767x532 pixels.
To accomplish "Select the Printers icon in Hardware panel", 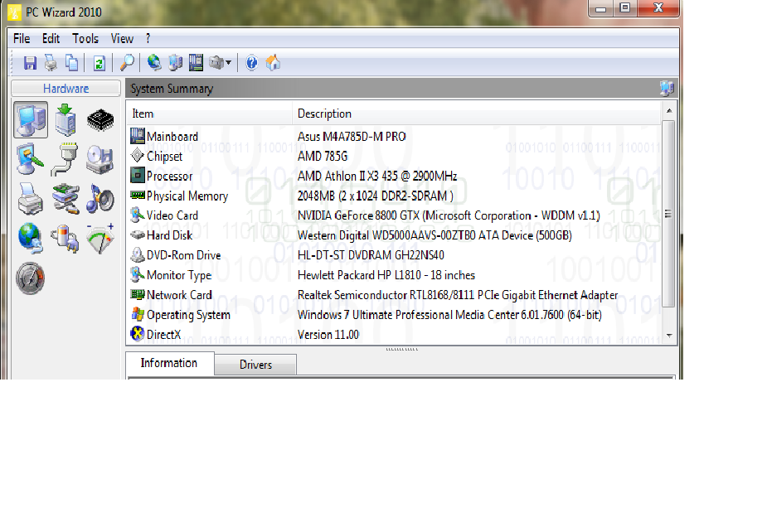I will point(31,199).
